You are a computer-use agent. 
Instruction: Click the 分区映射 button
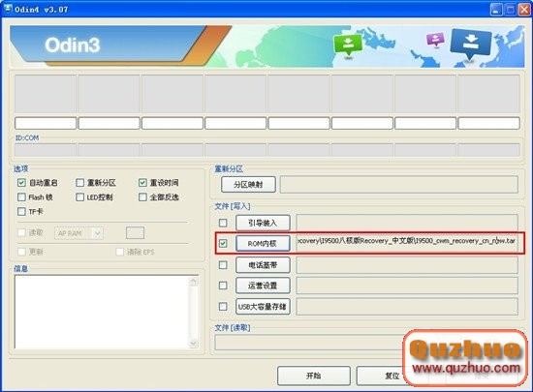[x=248, y=184]
